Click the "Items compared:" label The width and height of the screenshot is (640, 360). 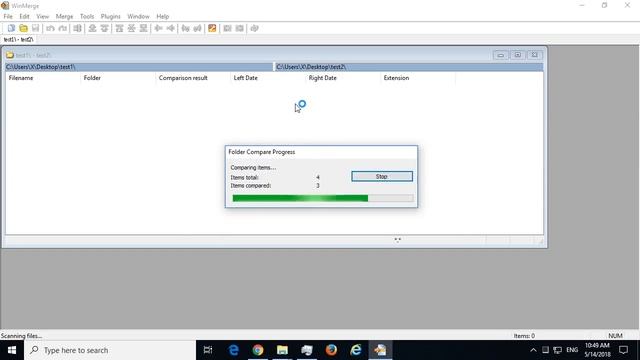pos(251,185)
